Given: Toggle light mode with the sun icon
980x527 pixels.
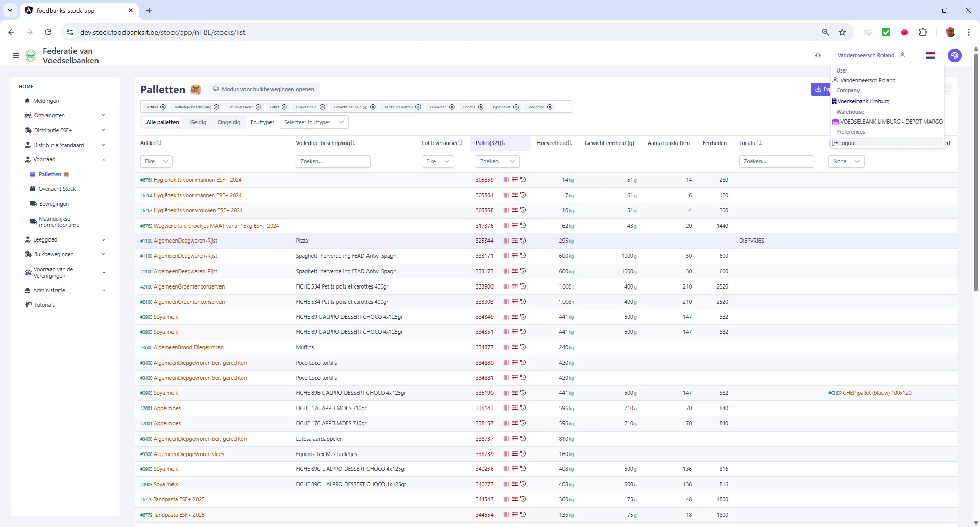Looking at the screenshot, I should [x=818, y=55].
